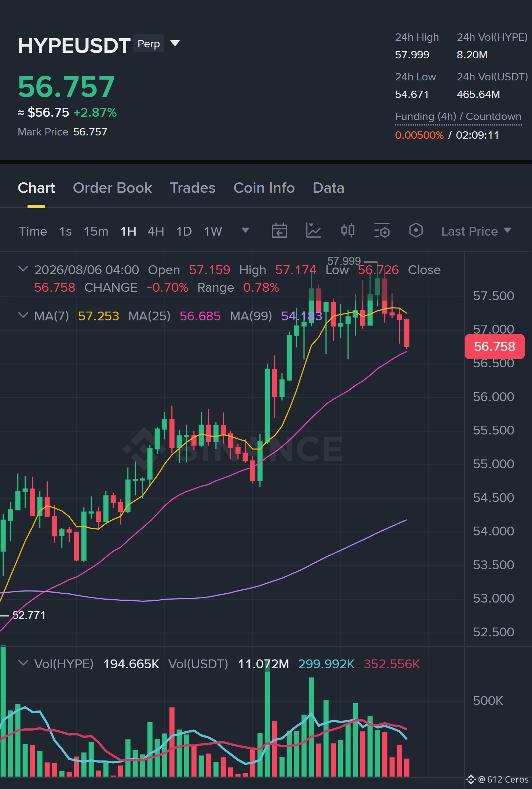Open the technical indicators line-chart icon

pos(313,231)
